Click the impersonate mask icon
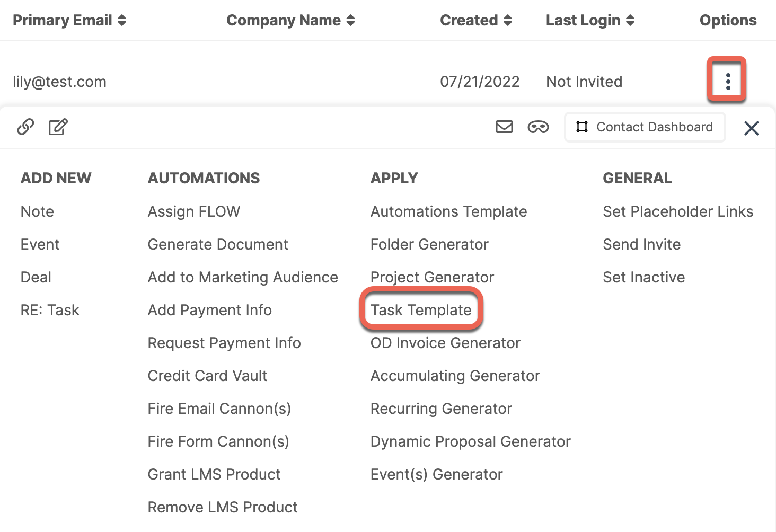Viewport: 776px width, 532px height. click(538, 127)
